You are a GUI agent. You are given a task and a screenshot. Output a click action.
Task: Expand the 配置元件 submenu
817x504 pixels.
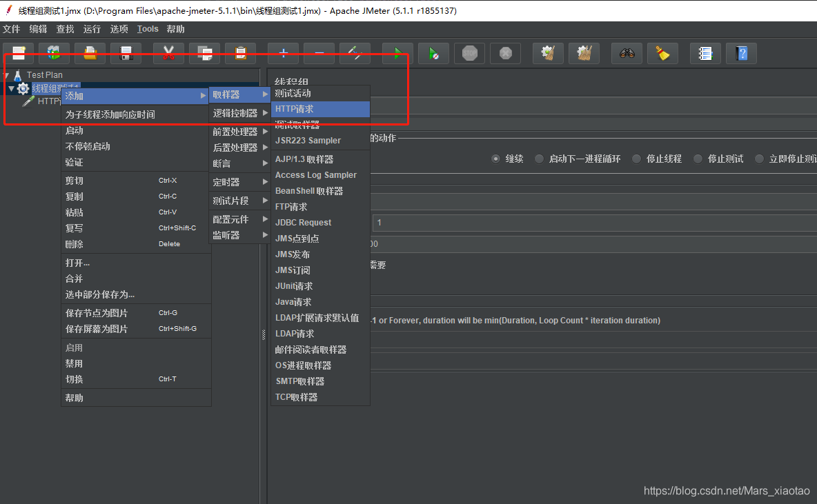click(239, 219)
